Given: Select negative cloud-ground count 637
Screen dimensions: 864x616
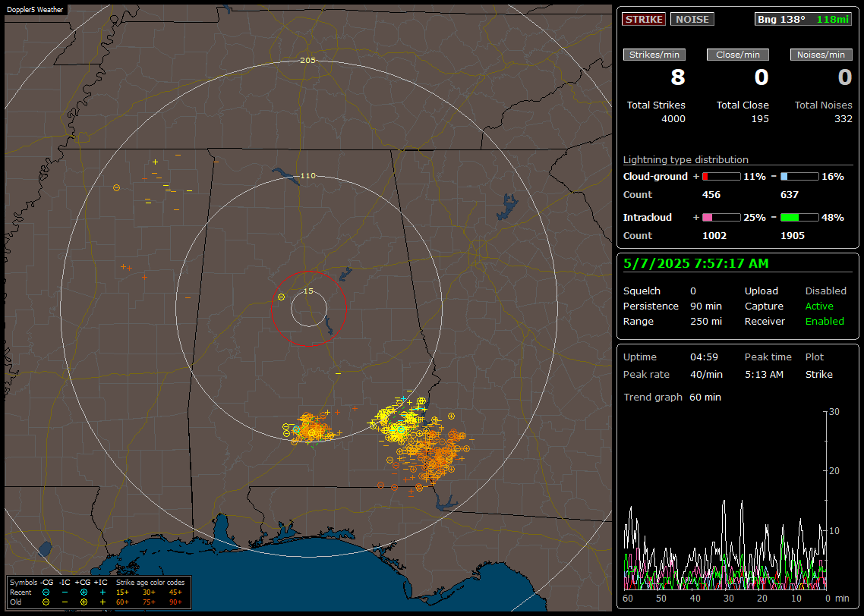Looking at the screenshot, I should point(790,195).
